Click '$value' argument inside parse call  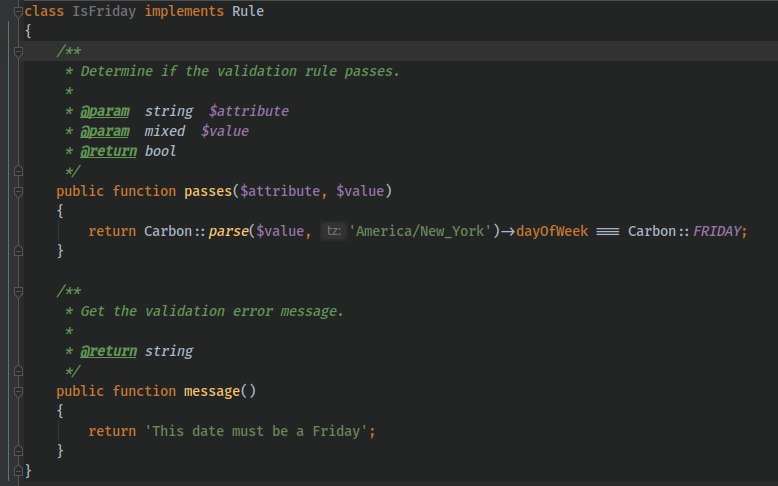[280, 231]
